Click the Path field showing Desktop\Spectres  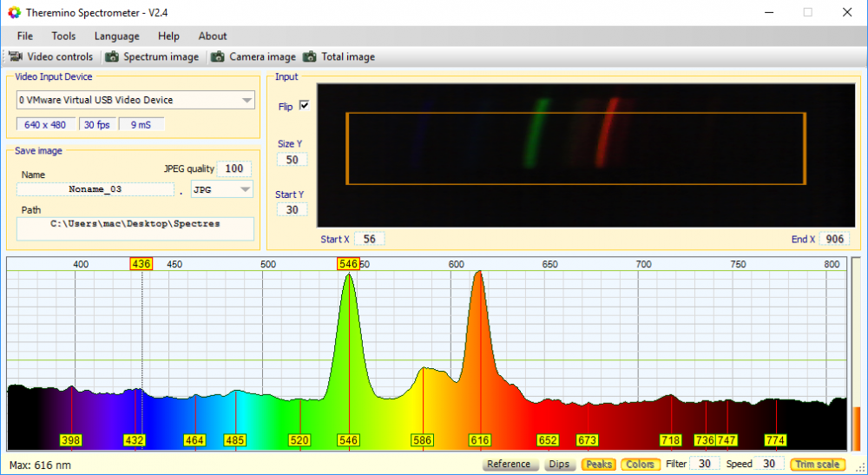(135, 228)
